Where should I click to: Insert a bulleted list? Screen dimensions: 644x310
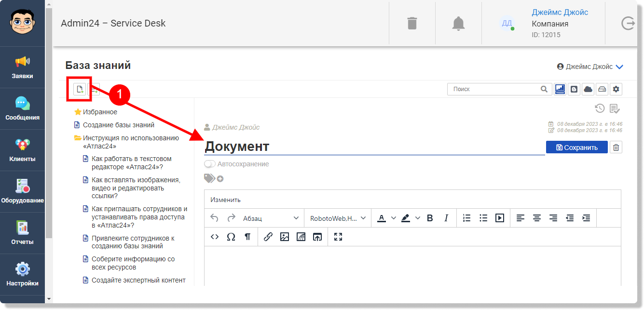[483, 218]
